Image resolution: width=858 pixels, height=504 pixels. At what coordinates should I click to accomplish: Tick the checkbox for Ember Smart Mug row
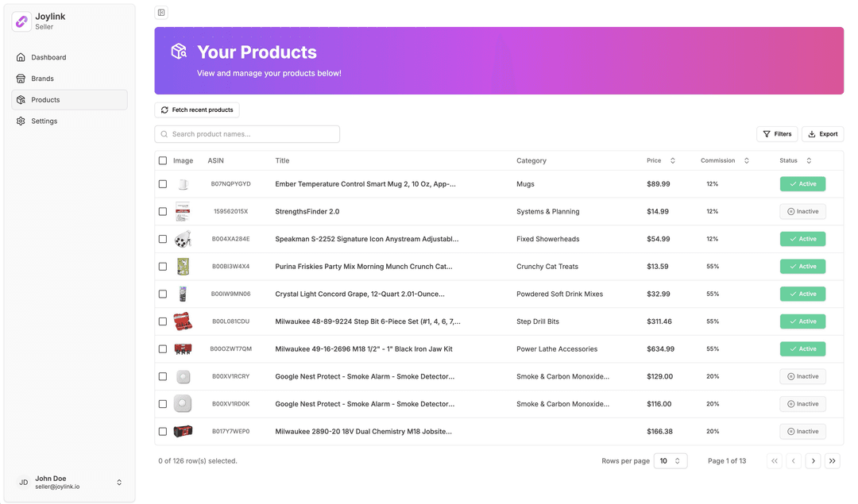tap(163, 184)
